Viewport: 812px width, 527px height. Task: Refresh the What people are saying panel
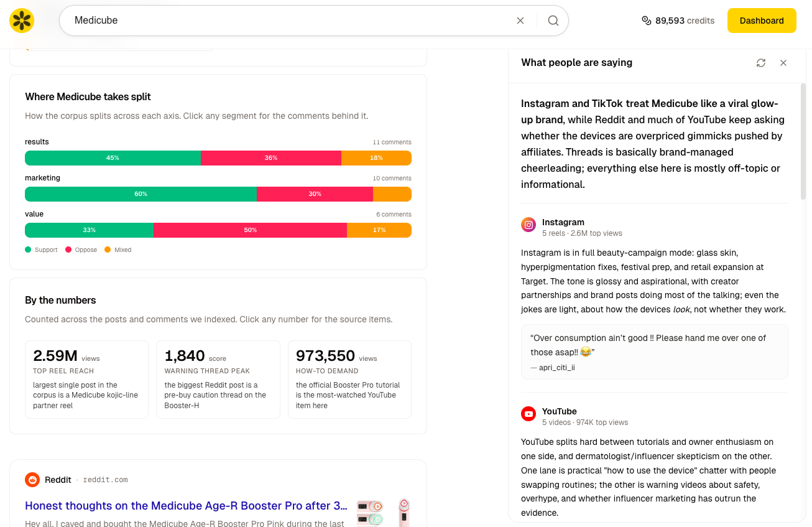click(761, 63)
